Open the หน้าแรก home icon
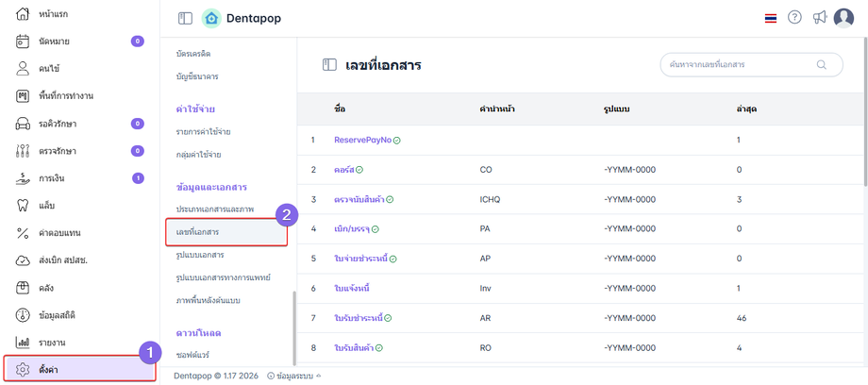868x385 pixels. pos(24,14)
